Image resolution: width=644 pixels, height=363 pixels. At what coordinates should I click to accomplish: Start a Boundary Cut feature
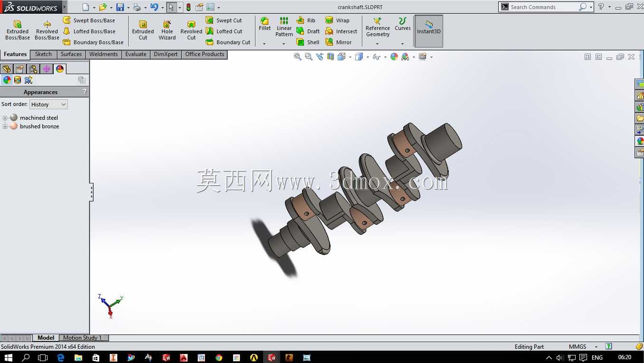click(x=228, y=42)
